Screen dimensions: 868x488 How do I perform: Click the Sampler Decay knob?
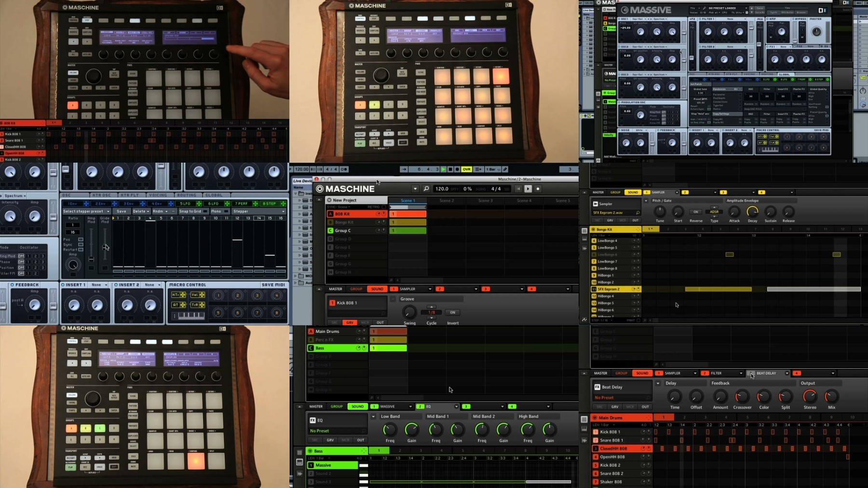click(752, 211)
